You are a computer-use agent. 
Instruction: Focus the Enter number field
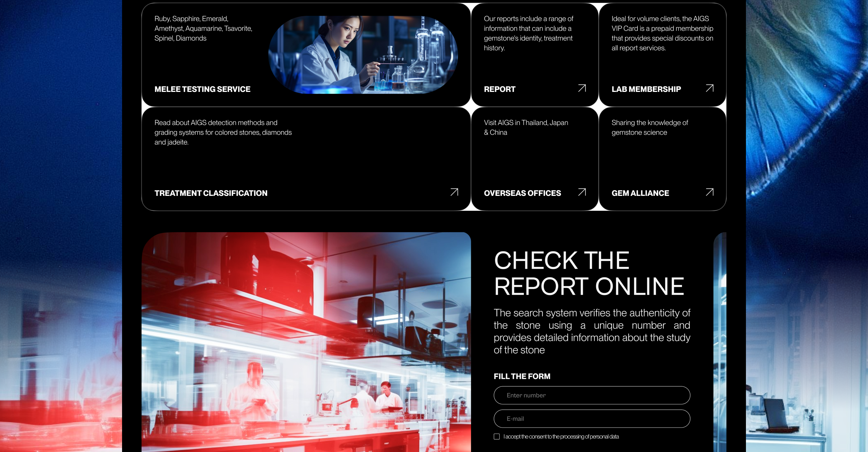592,395
